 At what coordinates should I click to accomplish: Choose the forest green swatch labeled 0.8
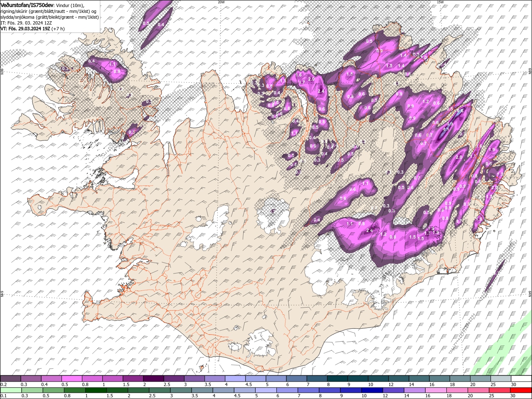tap(75, 390)
